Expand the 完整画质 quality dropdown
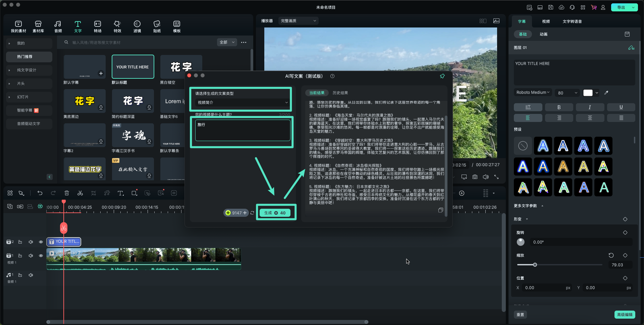 click(x=298, y=21)
